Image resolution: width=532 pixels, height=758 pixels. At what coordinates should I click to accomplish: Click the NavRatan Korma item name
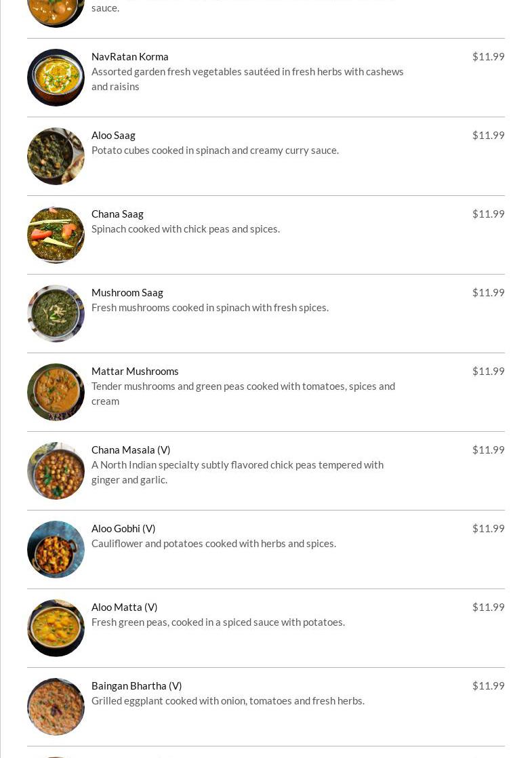tap(130, 56)
